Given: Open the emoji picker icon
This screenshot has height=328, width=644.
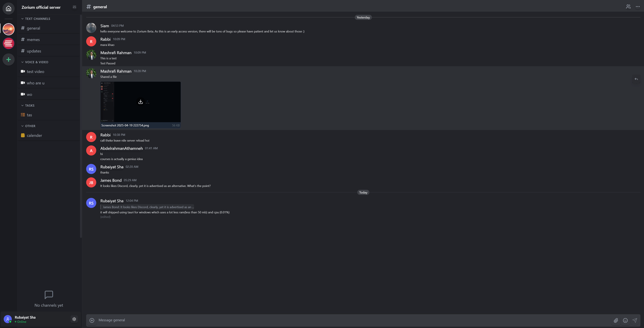Looking at the screenshot, I should pyautogui.click(x=625, y=320).
